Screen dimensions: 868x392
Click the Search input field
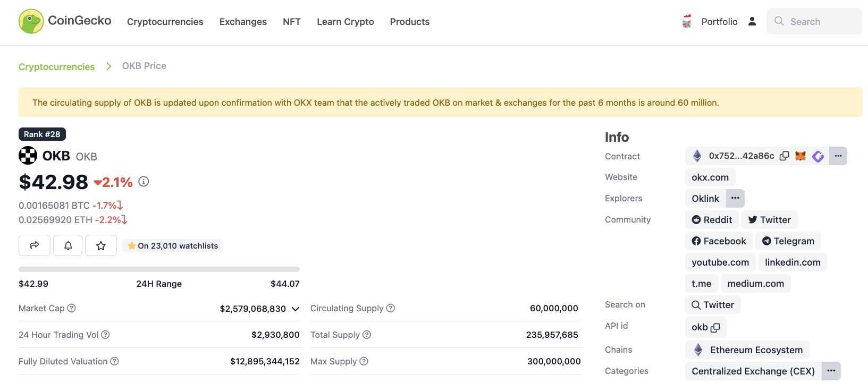(814, 21)
